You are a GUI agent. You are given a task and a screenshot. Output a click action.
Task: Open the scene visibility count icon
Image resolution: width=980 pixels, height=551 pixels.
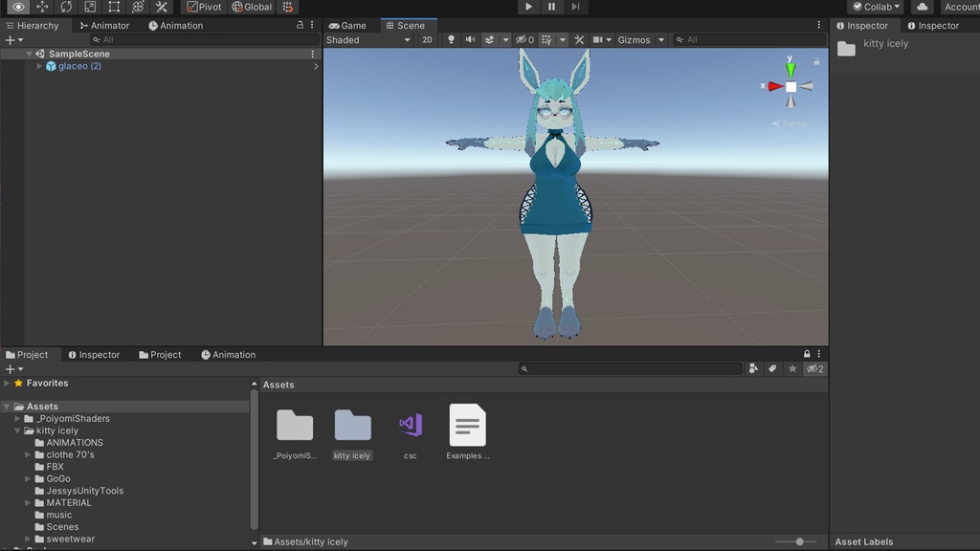524,39
